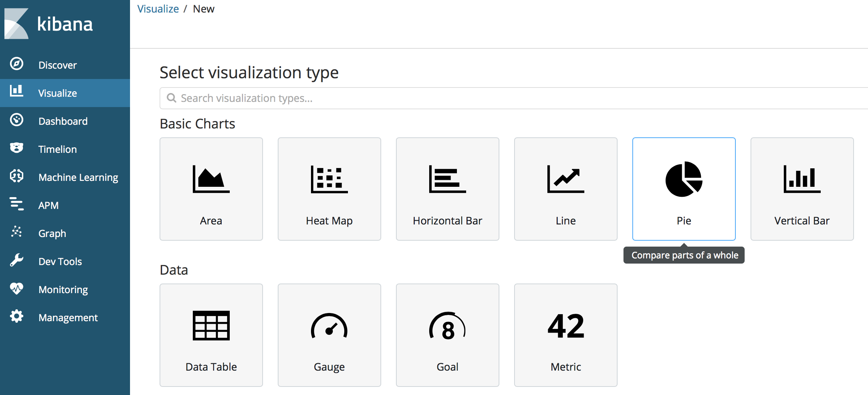The image size is (868, 395).
Task: Click the Monitoring heartbeat icon
Action: pyautogui.click(x=17, y=288)
